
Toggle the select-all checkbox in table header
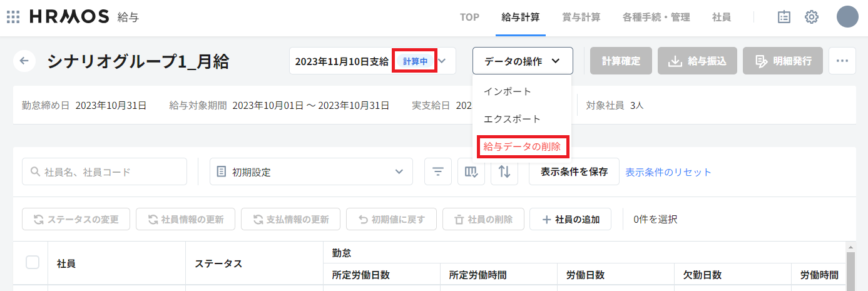click(33, 263)
